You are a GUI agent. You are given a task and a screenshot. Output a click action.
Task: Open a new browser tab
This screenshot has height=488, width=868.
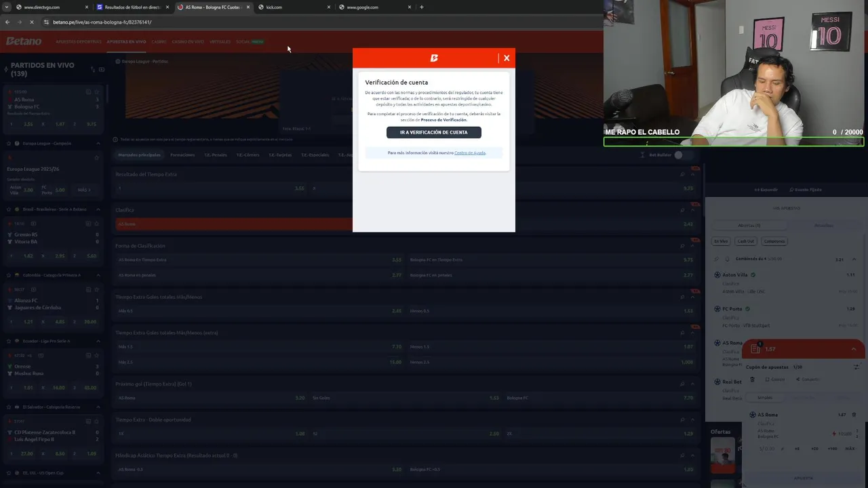tap(422, 7)
